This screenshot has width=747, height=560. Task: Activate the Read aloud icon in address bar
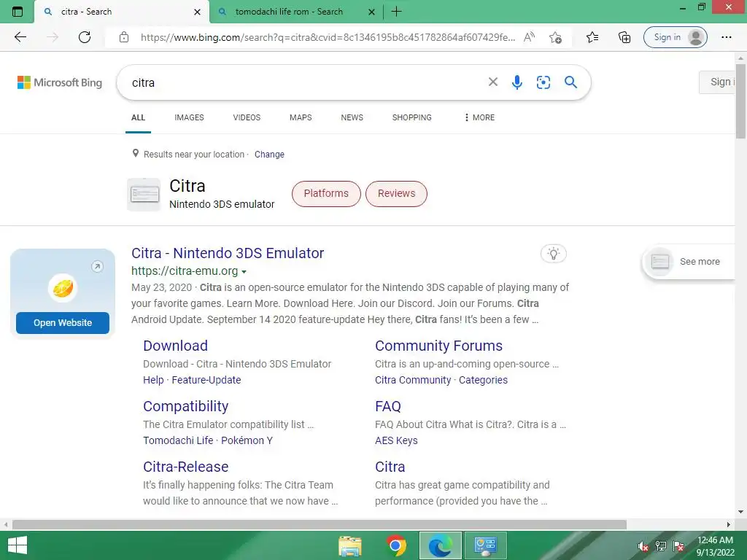pyautogui.click(x=529, y=37)
